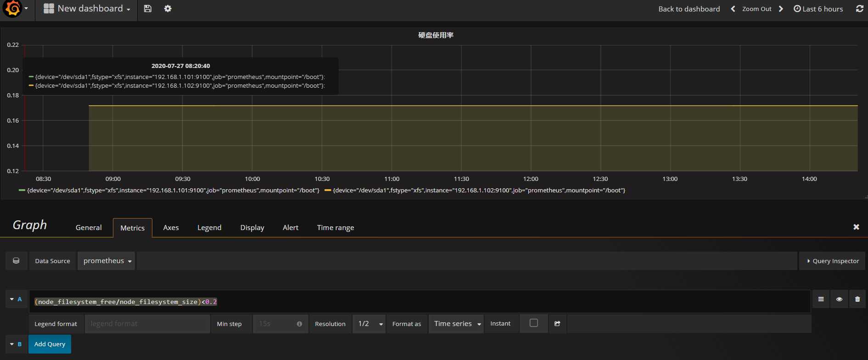The image size is (868, 360).
Task: Open the Time range tab
Action: click(336, 228)
